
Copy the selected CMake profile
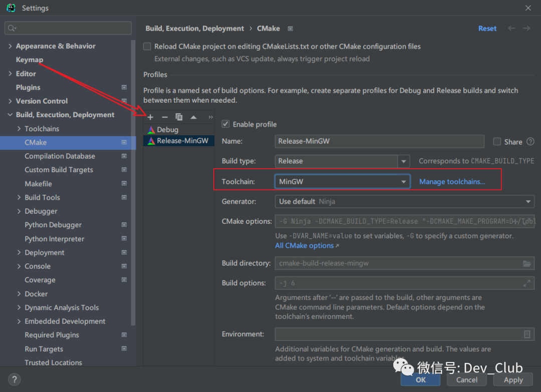(179, 117)
